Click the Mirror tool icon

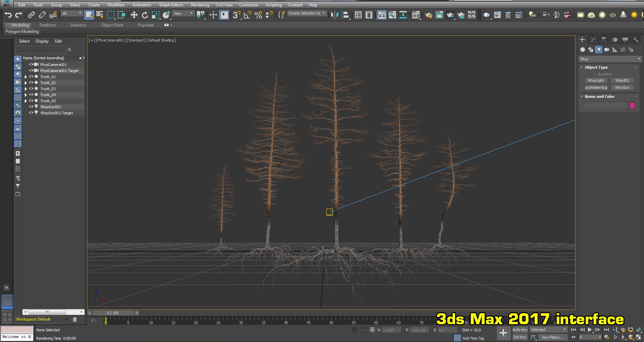click(x=334, y=15)
